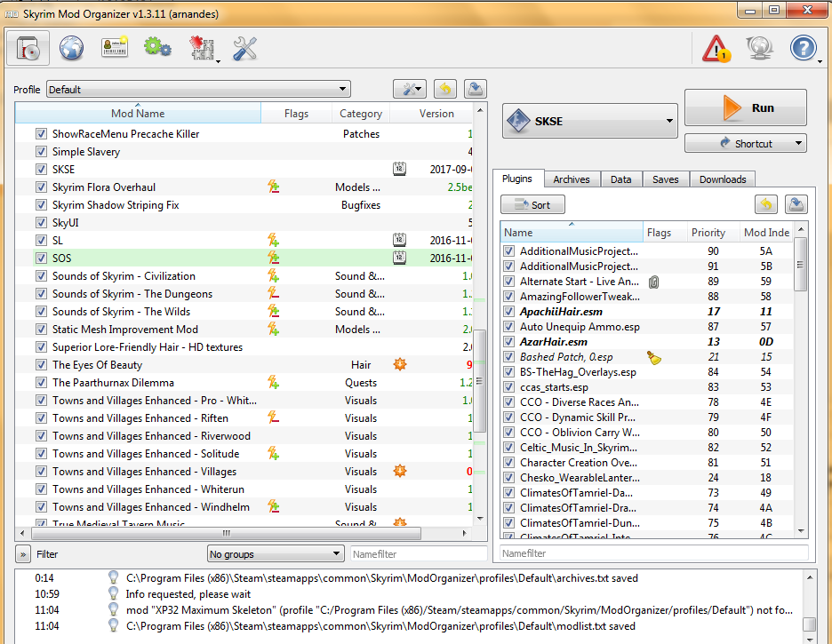Toggle Skyrim Shadow Striping Fix checkbox

41,204
